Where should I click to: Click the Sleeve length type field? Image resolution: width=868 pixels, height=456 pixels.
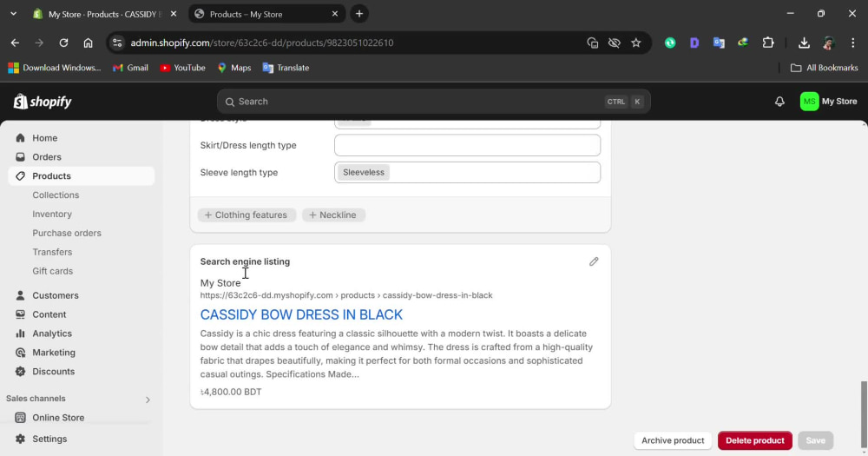coord(467,172)
